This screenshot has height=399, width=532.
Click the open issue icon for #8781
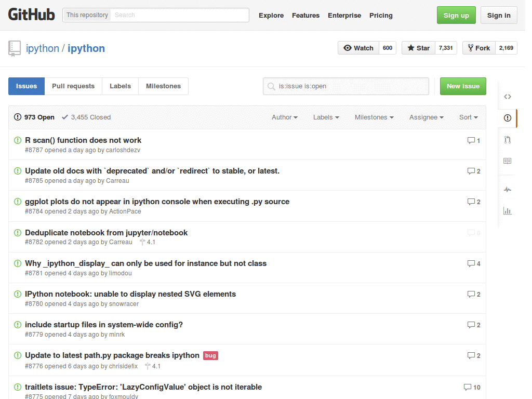pos(18,263)
